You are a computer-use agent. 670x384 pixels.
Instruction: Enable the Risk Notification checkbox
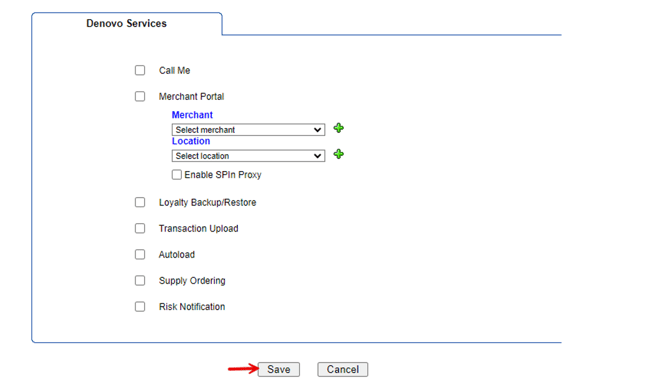140,307
